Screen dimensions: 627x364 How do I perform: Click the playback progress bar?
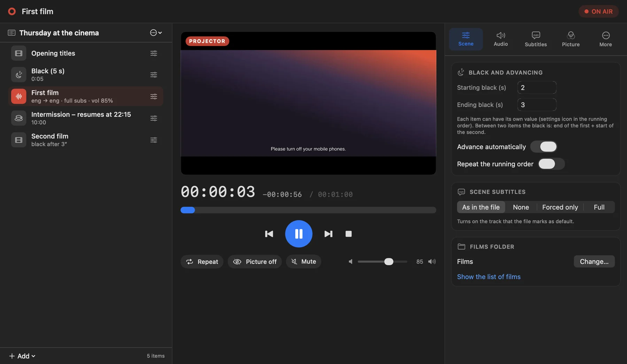pos(308,210)
